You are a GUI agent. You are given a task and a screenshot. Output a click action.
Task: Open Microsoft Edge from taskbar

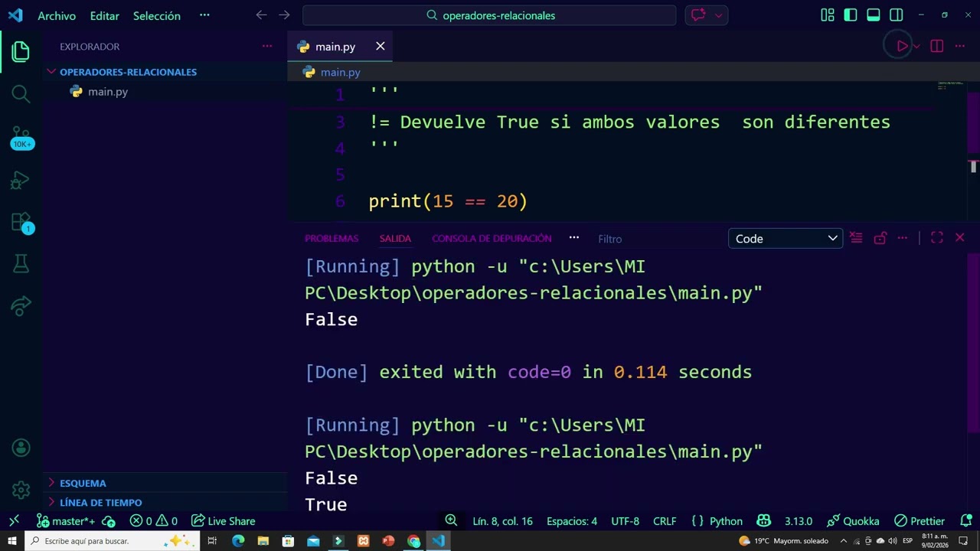coord(238,541)
